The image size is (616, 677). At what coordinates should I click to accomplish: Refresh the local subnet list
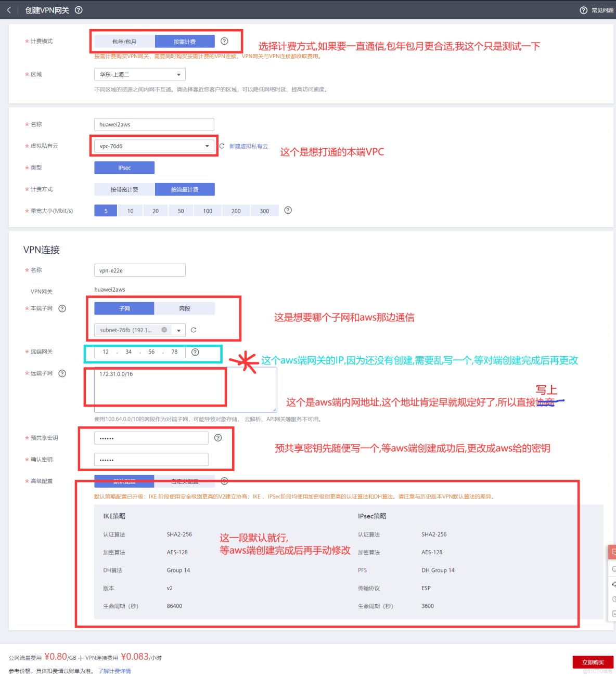click(194, 330)
